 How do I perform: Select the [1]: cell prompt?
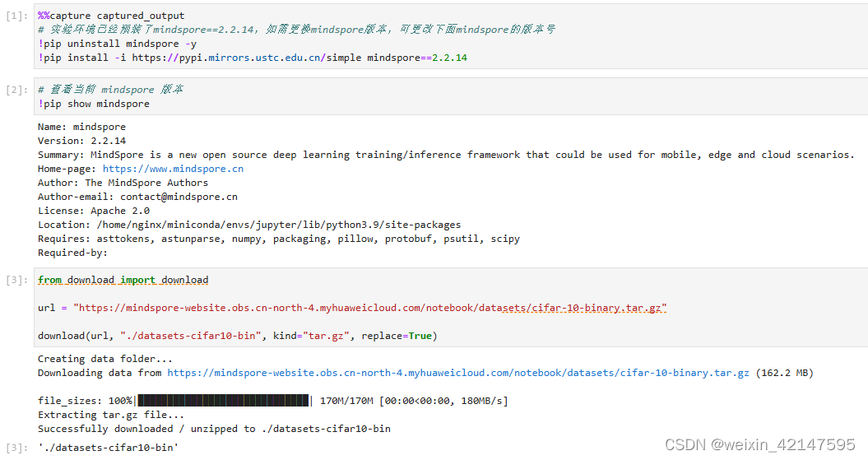pos(16,16)
